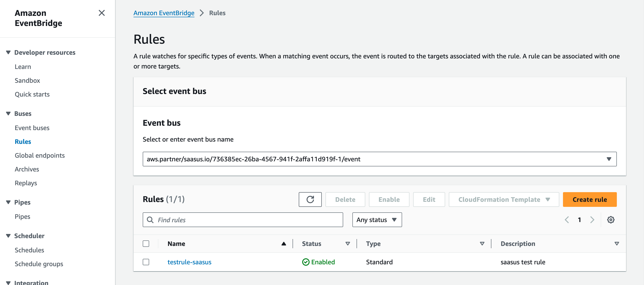Open table preferences gear icon
Screen dimensions: 644x285
pyautogui.click(x=610, y=220)
